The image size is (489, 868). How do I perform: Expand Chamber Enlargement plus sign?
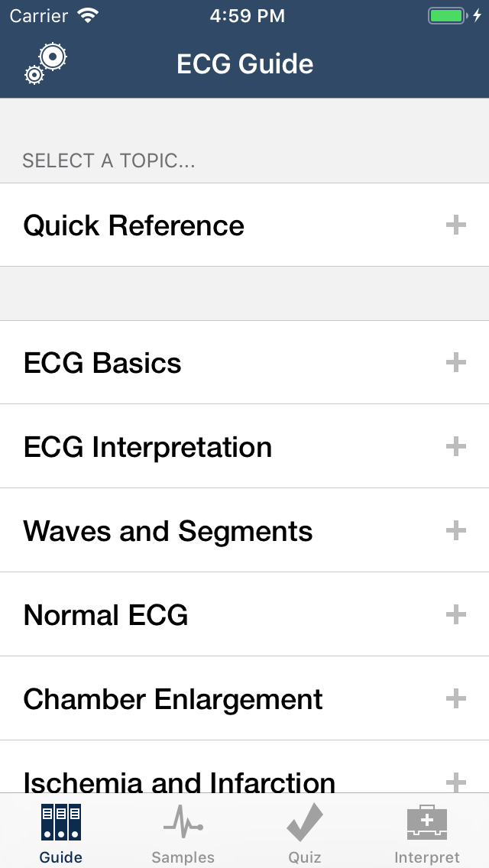pos(456,699)
